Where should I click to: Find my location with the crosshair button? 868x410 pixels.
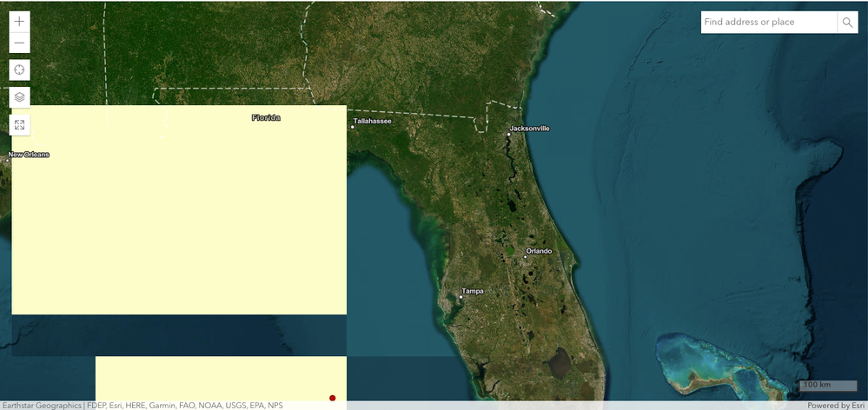pos(19,69)
